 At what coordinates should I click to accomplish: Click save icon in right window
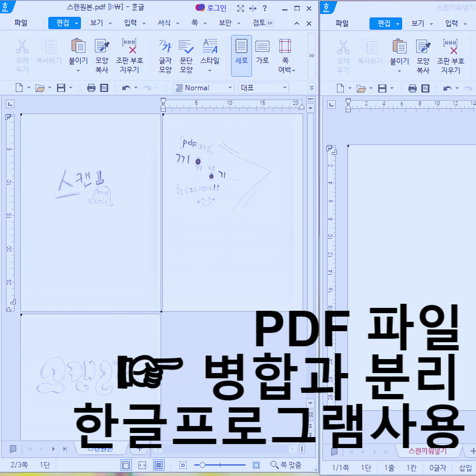coord(382,88)
